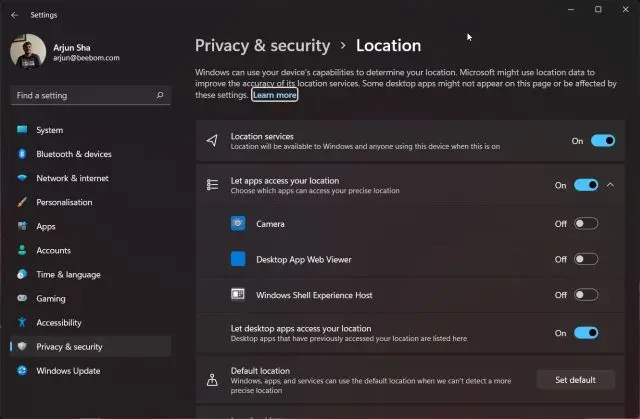Close the Settings window
The image size is (640, 419).
[625, 9]
